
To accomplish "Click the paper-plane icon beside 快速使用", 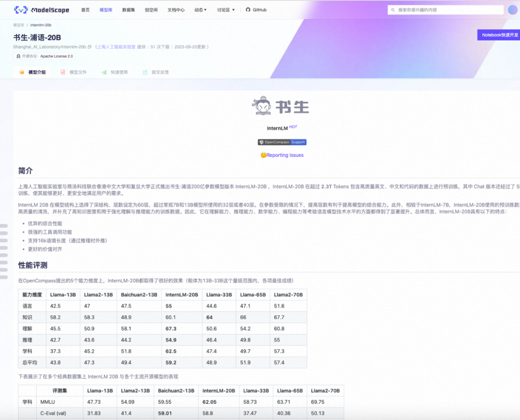I will [104, 72].
